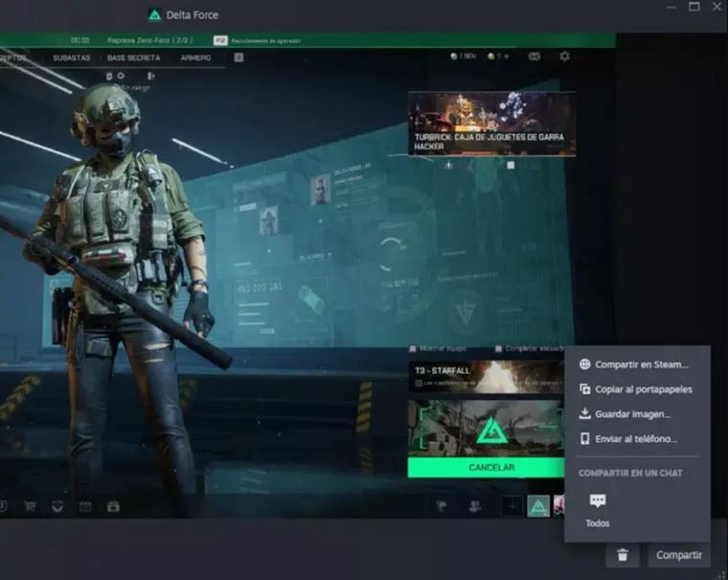This screenshot has width=728, height=580.
Task: Click the thumbs-up icon under Turbrick banner
Action: [x=448, y=165]
